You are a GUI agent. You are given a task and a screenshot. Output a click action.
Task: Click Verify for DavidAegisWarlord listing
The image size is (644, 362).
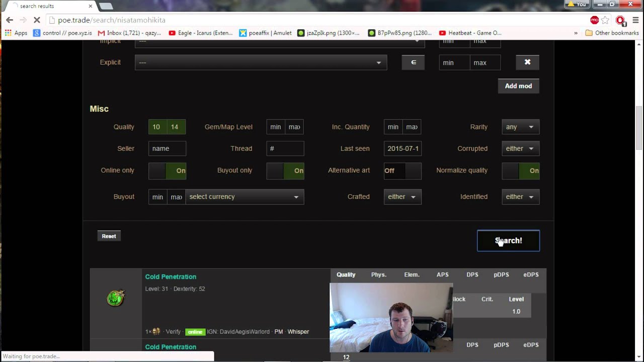(173, 332)
